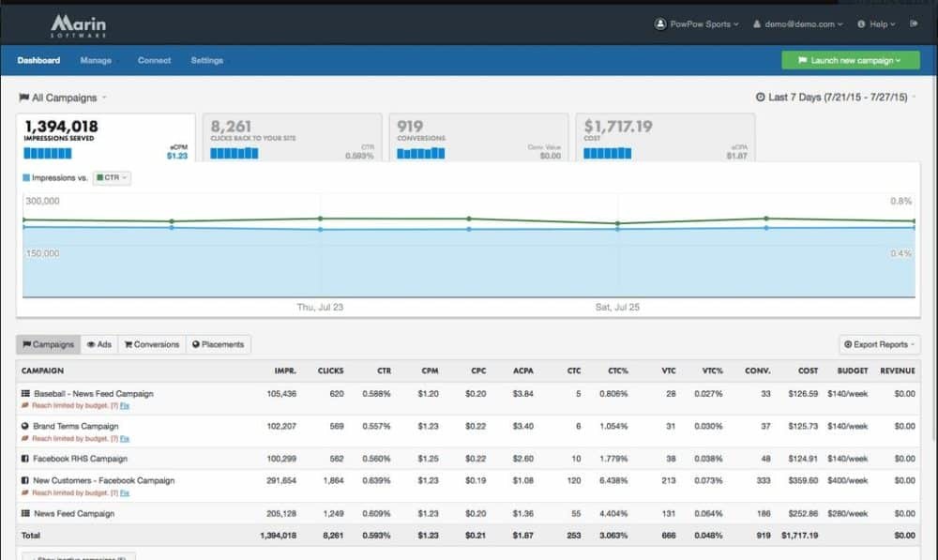938x560 pixels.
Task: Sort table by the CLICKS column header
Action: 330,371
